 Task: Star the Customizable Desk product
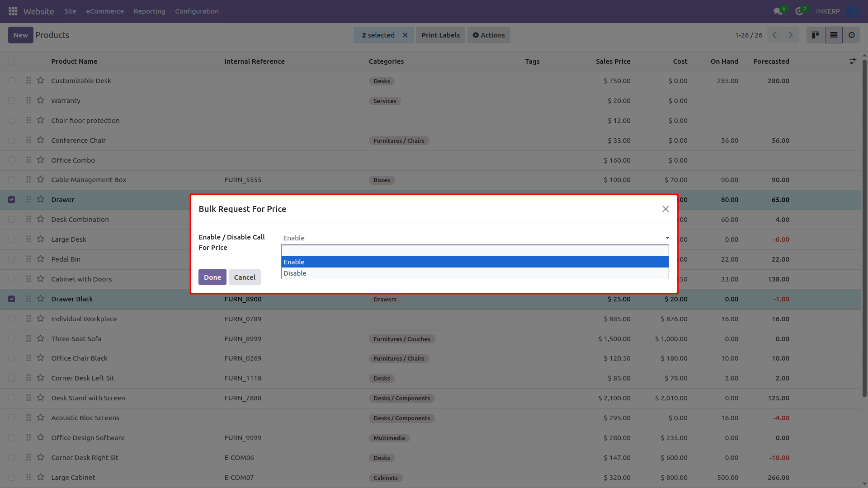[x=41, y=80]
